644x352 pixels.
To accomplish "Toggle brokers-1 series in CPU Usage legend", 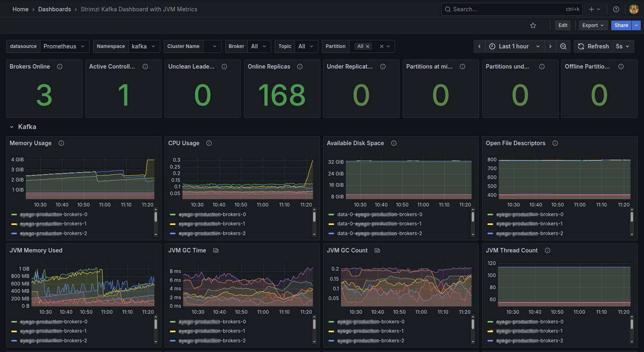I will point(208,224).
